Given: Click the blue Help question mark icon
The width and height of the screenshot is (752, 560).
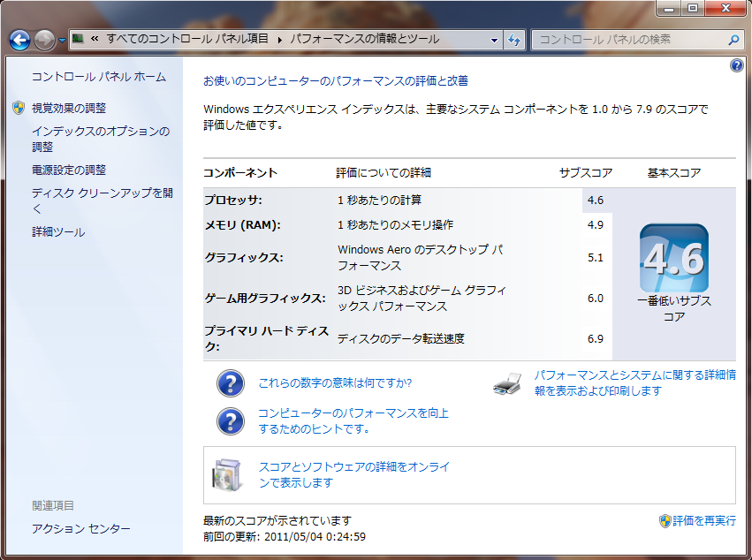Looking at the screenshot, I should (737, 65).
